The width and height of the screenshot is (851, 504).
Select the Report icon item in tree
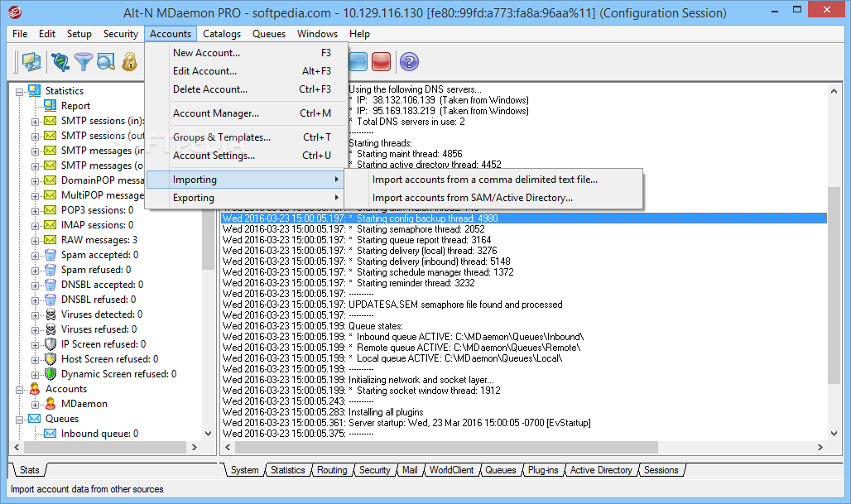50,105
